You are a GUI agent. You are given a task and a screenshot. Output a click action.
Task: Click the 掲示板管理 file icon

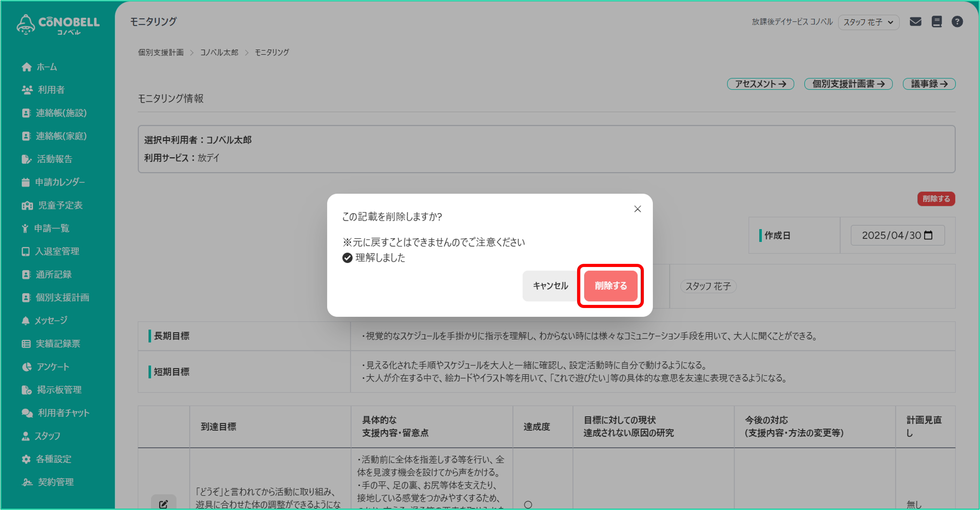(x=26, y=390)
